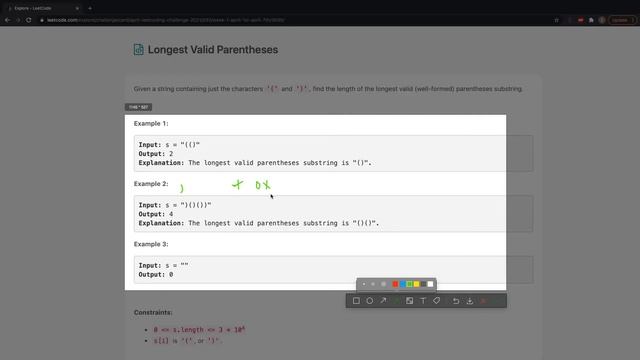Open the extensions puzzle menu
The image size is (640, 360).
click(591, 20)
